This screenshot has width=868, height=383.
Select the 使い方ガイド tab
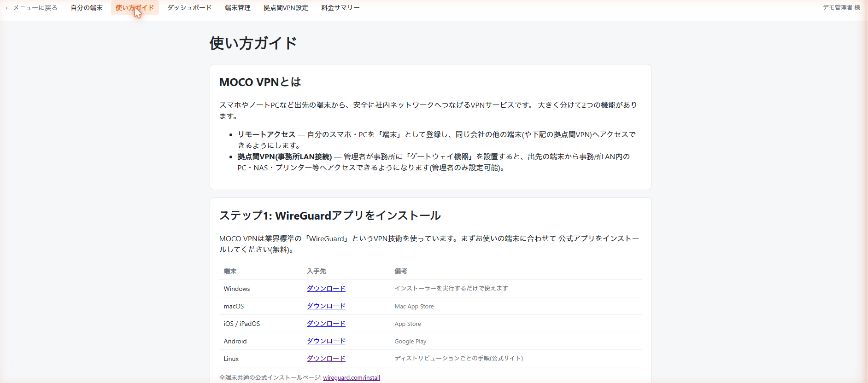point(135,8)
